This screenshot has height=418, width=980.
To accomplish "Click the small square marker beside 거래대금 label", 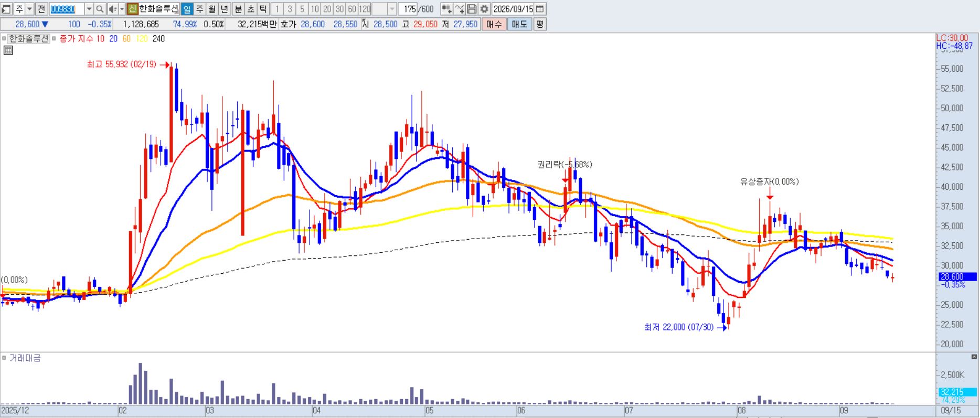I will tap(4, 358).
